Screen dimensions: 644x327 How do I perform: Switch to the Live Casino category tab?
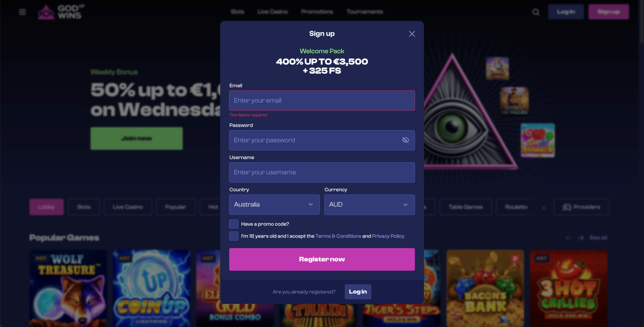[128, 207]
